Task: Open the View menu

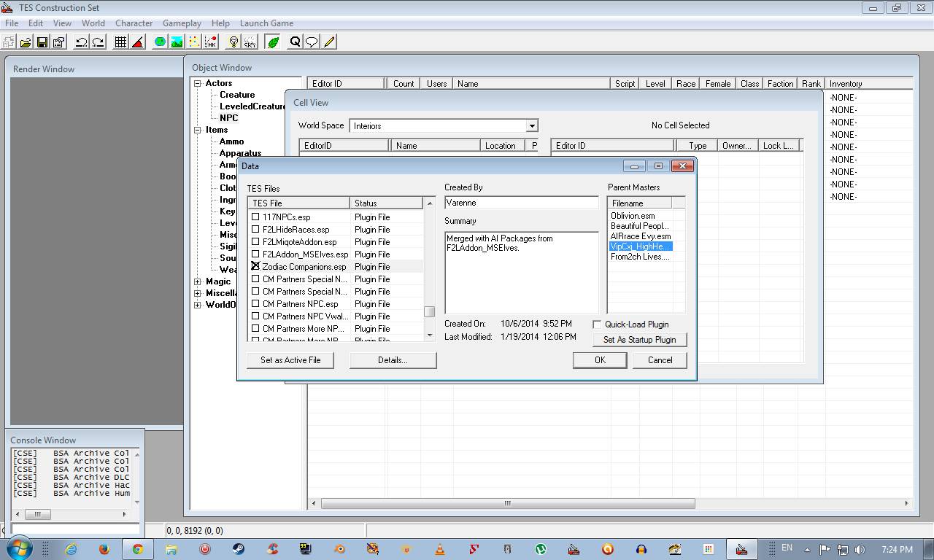Action: click(x=62, y=23)
